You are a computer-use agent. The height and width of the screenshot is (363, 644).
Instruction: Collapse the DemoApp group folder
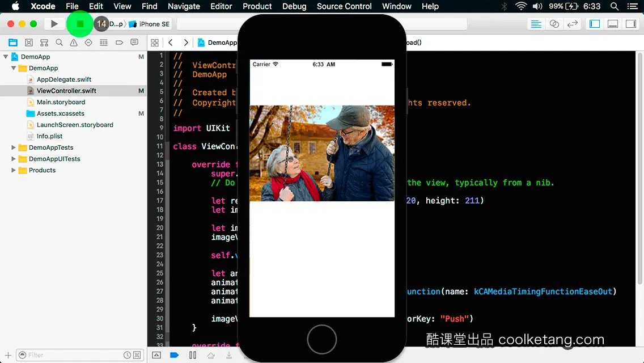click(x=14, y=68)
